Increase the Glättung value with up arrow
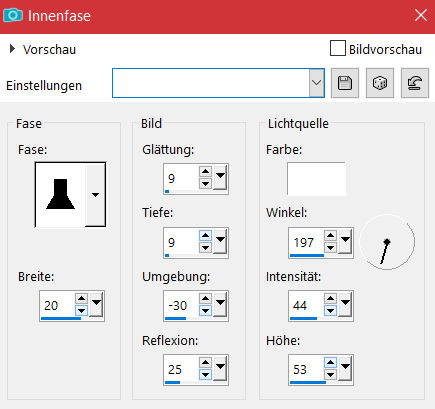The image size is (435, 409). point(205,172)
